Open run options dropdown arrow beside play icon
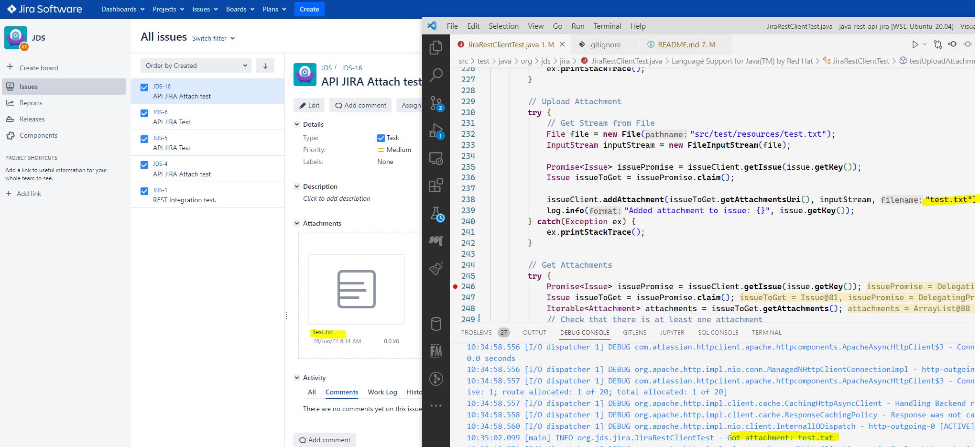Screen dimensions: 980x447 (x=925, y=44)
